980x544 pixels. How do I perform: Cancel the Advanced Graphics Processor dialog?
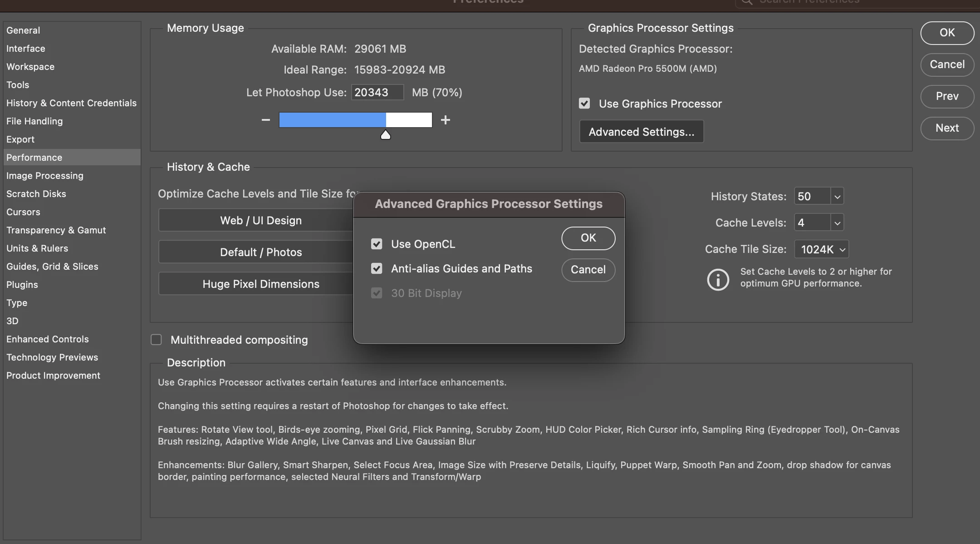(x=588, y=270)
